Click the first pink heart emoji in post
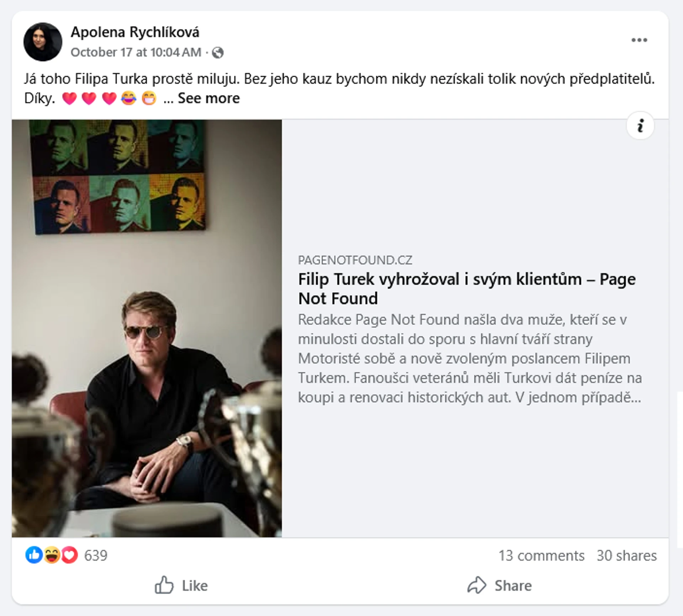The height and width of the screenshot is (616, 683). pyautogui.click(x=69, y=99)
